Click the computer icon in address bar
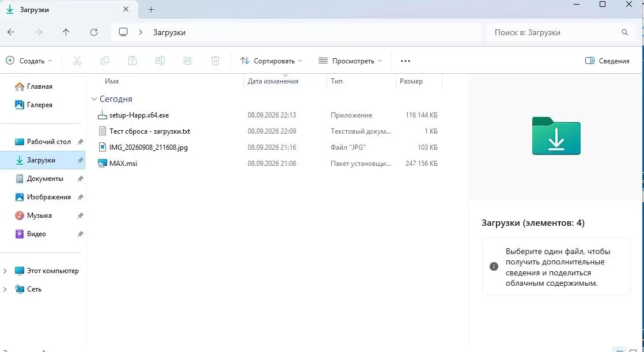This screenshot has height=352, width=644. [123, 32]
